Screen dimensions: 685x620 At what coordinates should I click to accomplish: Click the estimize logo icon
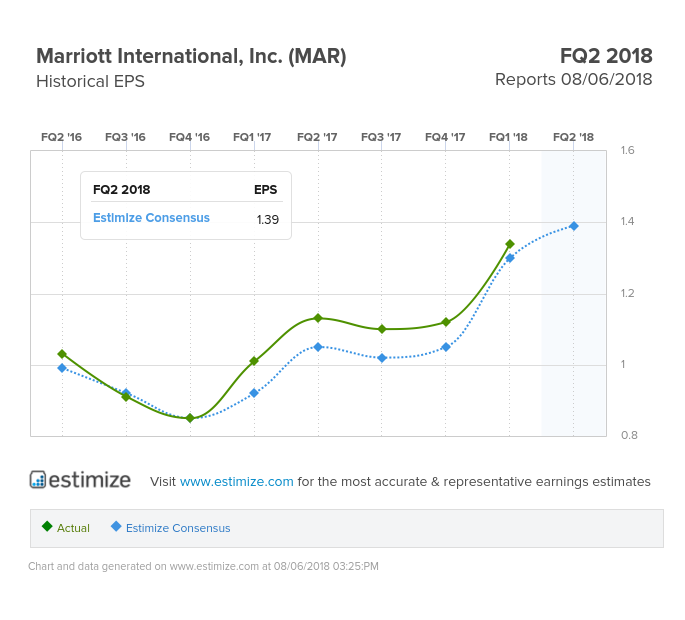click(38, 480)
